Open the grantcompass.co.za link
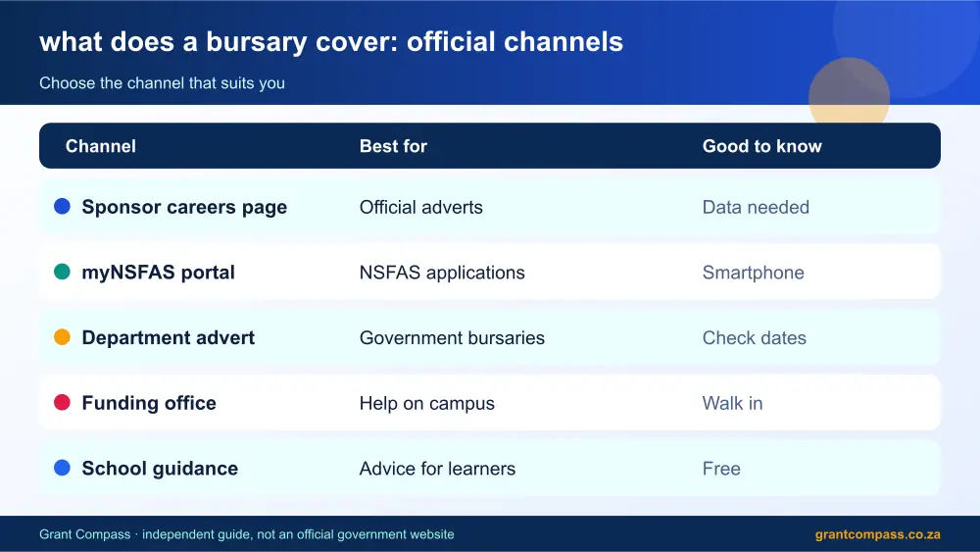Image resolution: width=980 pixels, height=552 pixels. [x=877, y=534]
